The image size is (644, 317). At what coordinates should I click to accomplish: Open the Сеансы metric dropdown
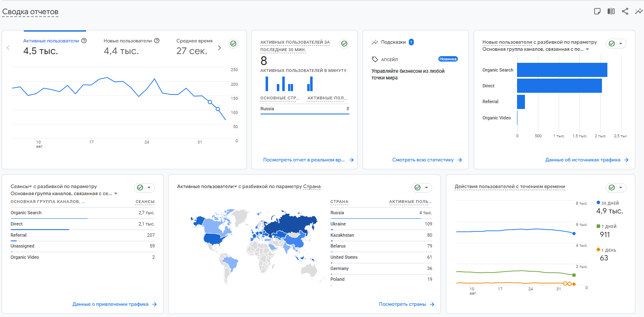[x=22, y=187]
